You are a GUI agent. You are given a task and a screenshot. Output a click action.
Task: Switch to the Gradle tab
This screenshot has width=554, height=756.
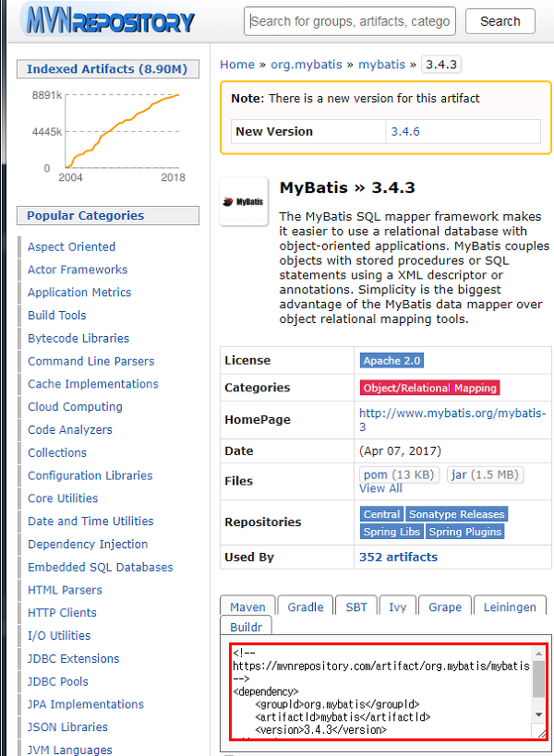click(306, 606)
